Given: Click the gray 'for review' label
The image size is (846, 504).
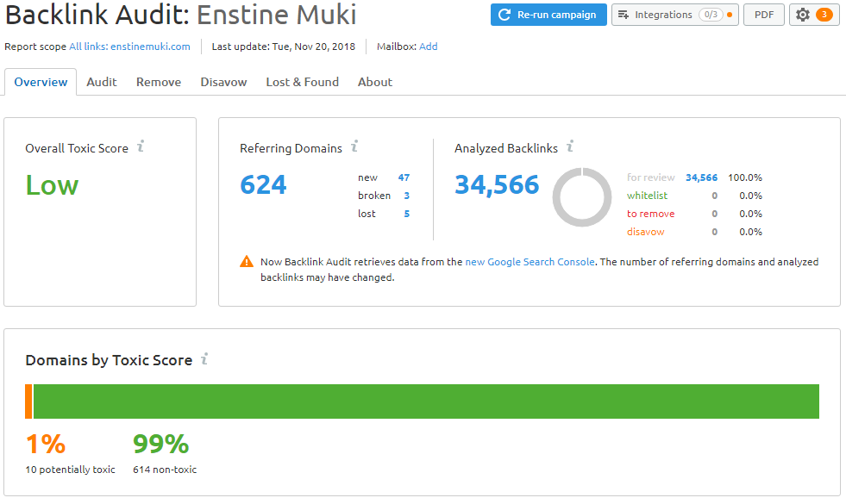Looking at the screenshot, I should (651, 177).
